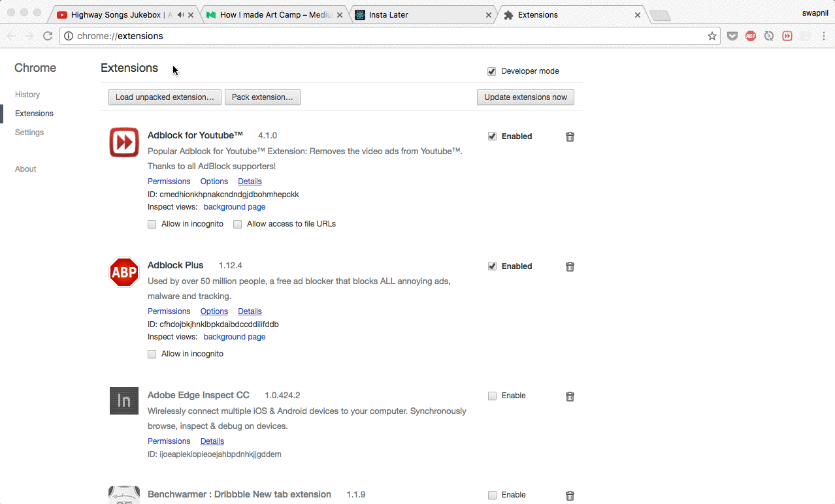Image resolution: width=835 pixels, height=504 pixels.
Task: Click the swapnil profile name button
Action: click(x=815, y=12)
